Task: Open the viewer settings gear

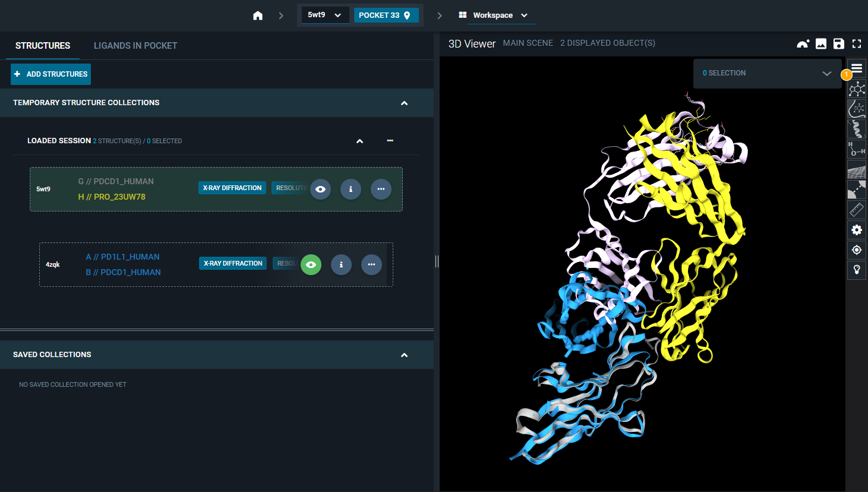Action: (x=857, y=230)
